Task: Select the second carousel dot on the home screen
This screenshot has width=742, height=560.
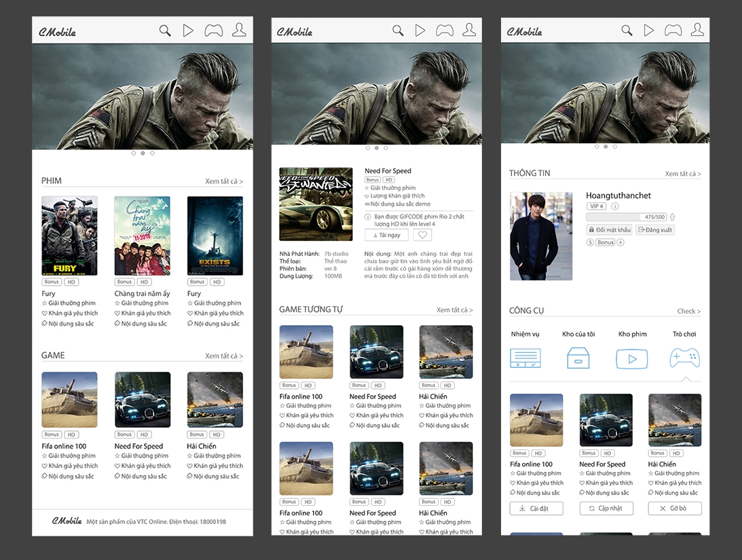Action: pos(143,153)
